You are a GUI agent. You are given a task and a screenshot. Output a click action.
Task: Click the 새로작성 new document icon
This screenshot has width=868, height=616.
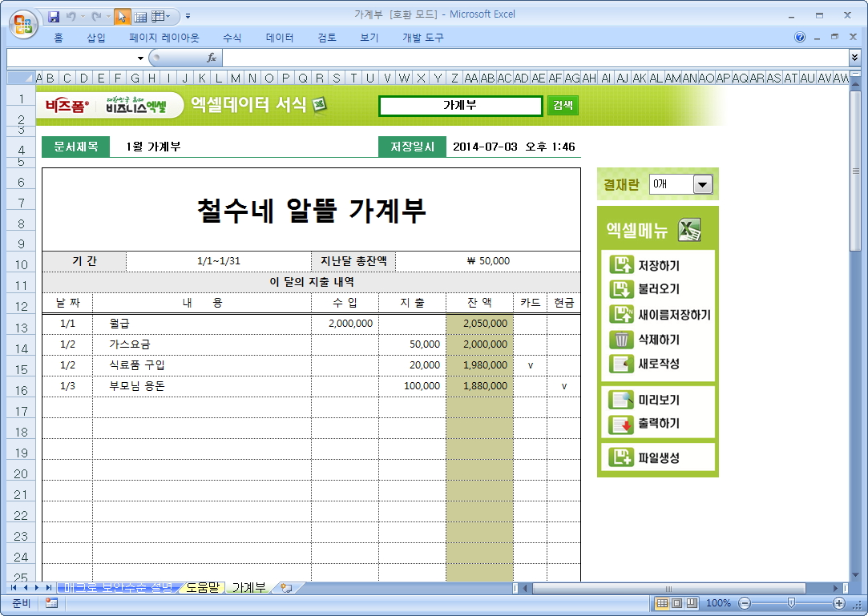tap(622, 364)
